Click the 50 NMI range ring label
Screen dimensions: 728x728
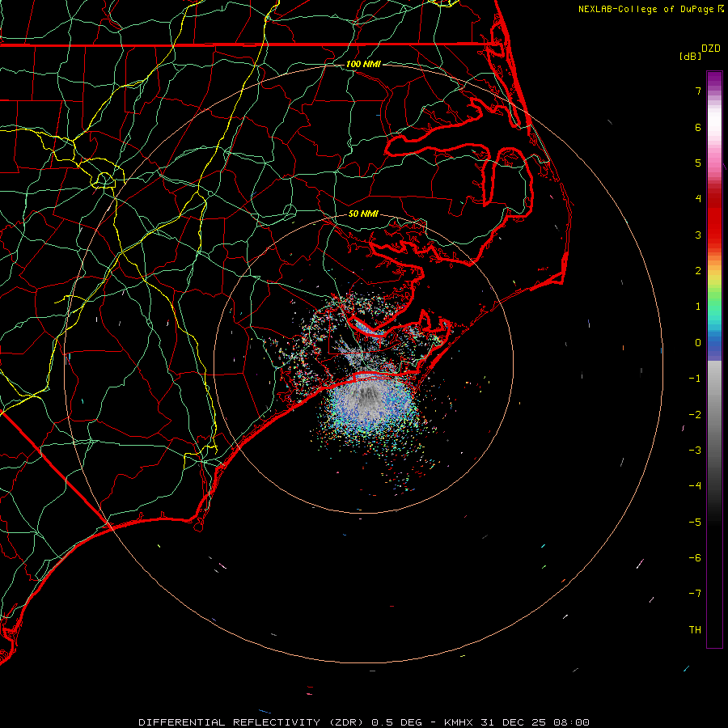[x=363, y=214]
